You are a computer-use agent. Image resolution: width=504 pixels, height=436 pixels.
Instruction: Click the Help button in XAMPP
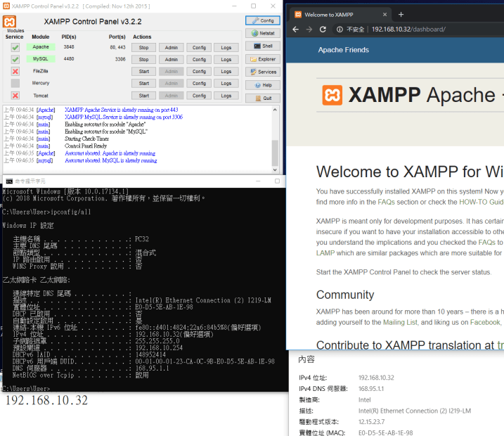tap(262, 85)
